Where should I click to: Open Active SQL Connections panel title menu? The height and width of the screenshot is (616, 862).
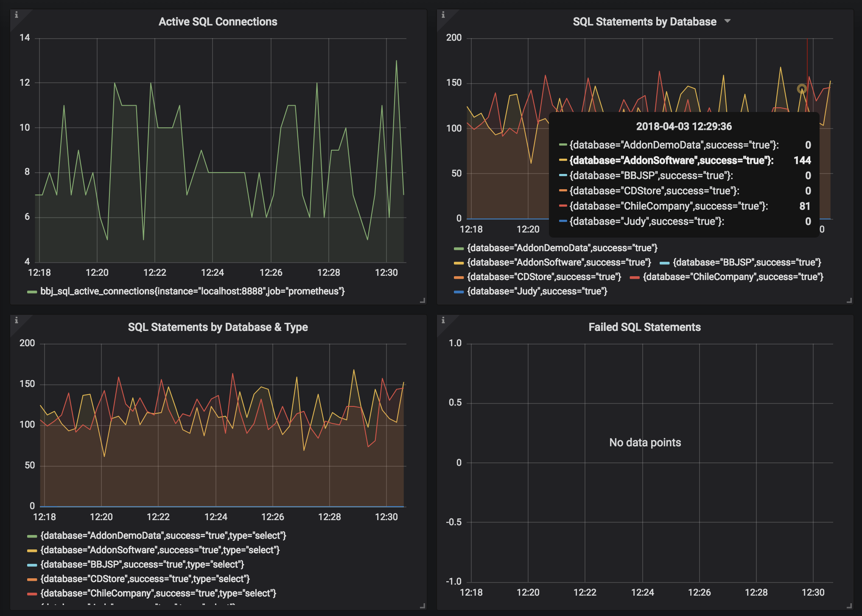click(x=218, y=22)
